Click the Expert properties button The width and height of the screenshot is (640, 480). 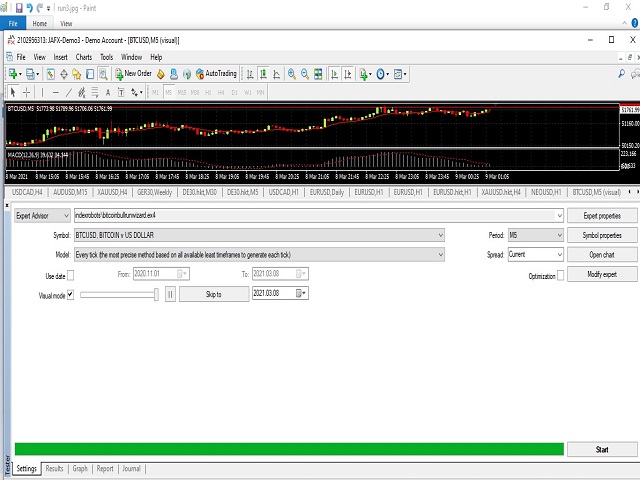(x=602, y=215)
